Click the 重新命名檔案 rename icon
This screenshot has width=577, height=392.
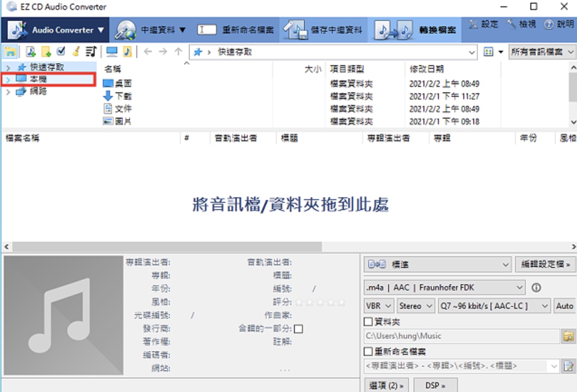click(x=207, y=30)
